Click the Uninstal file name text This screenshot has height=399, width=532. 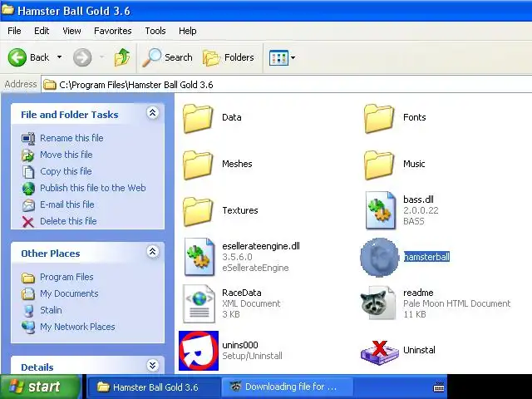coord(419,350)
